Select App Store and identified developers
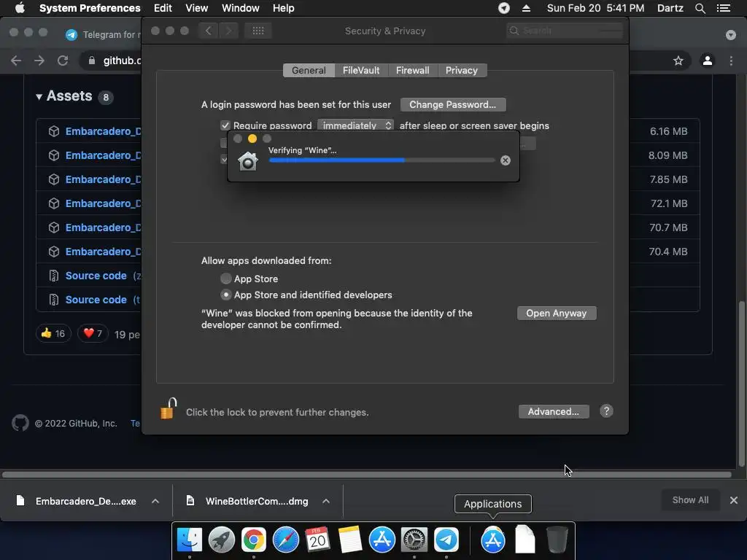 tap(226, 295)
